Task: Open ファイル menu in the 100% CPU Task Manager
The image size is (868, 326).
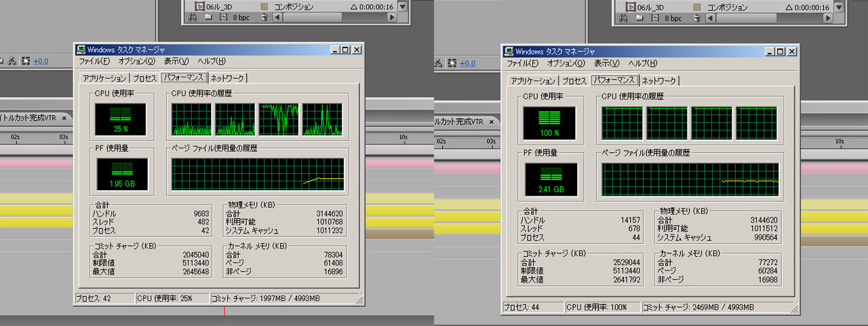Action: (x=523, y=63)
